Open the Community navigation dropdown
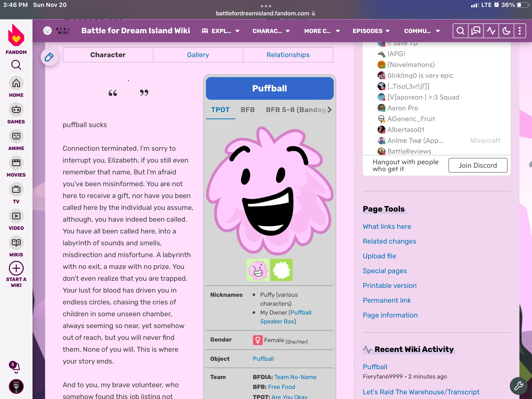532x399 pixels. [422, 31]
